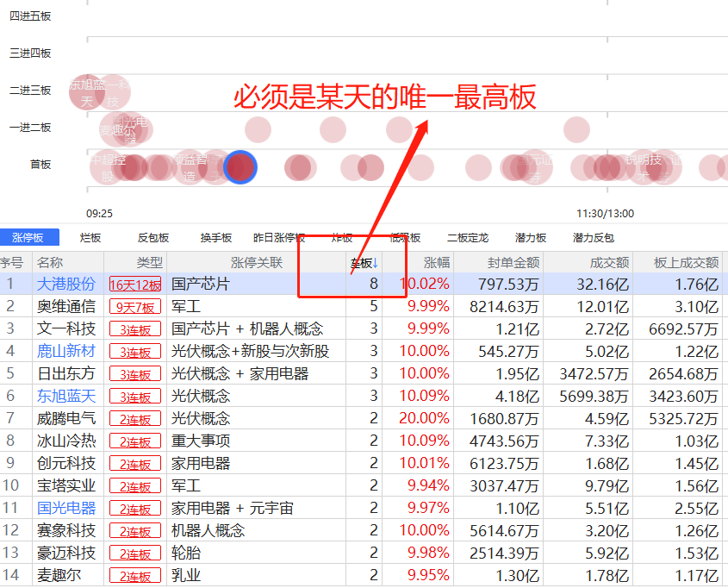Click the 成交额 column header
This screenshot has width=728, height=588.
click(x=609, y=262)
